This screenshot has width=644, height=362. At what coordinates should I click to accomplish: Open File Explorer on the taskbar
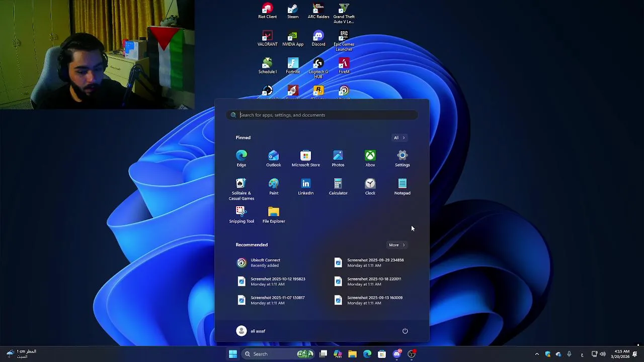click(352, 354)
